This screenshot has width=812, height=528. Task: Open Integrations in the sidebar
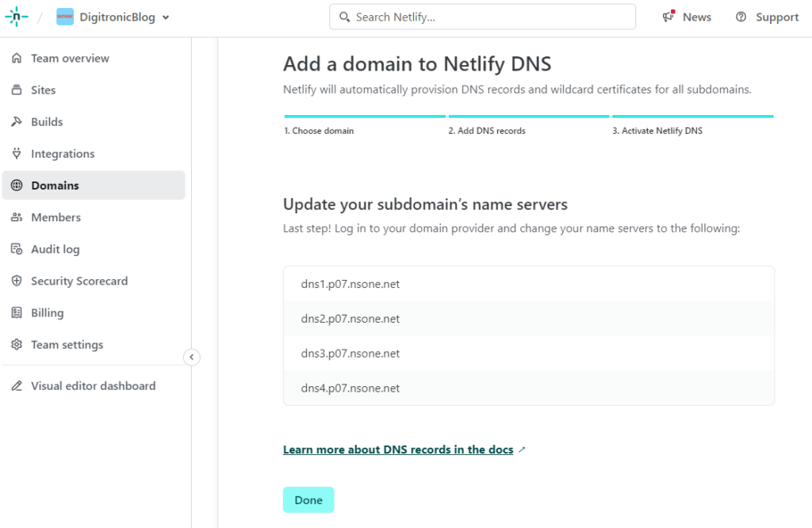[x=63, y=154]
